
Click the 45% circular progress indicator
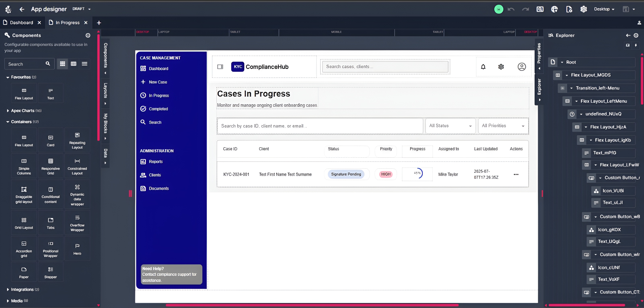tap(417, 173)
